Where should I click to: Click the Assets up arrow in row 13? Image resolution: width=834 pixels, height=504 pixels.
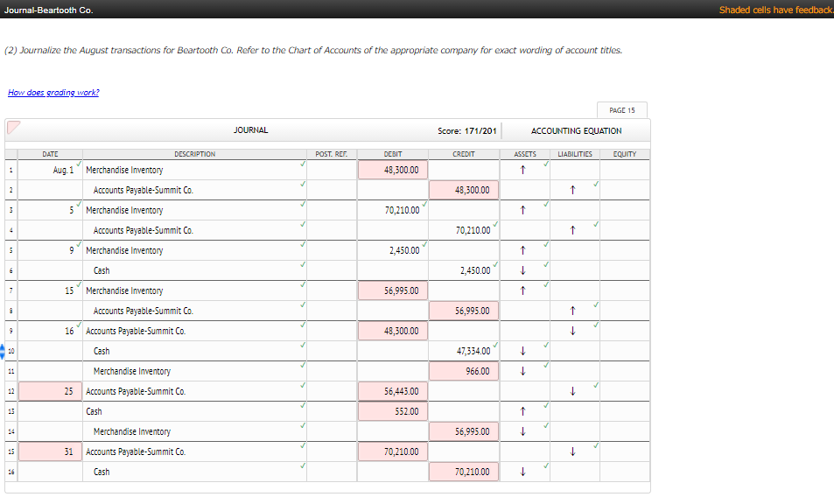[522, 411]
